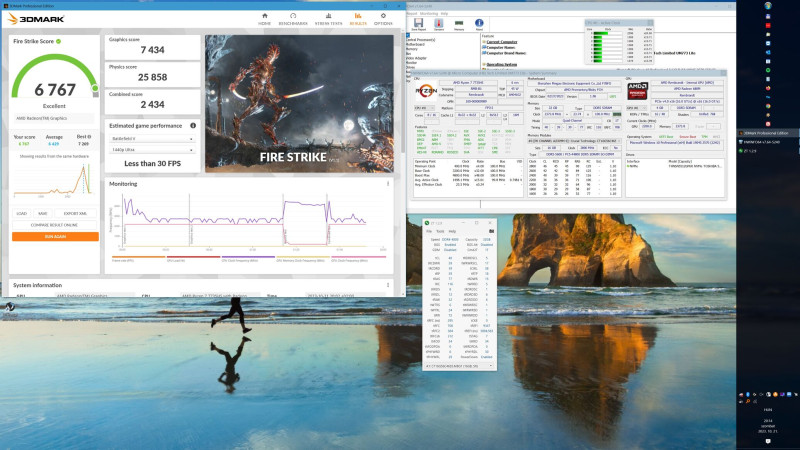Image resolution: width=800 pixels, height=450 pixels.
Task: Switch to the HWiNFO64 taskbar item
Action: click(768, 142)
